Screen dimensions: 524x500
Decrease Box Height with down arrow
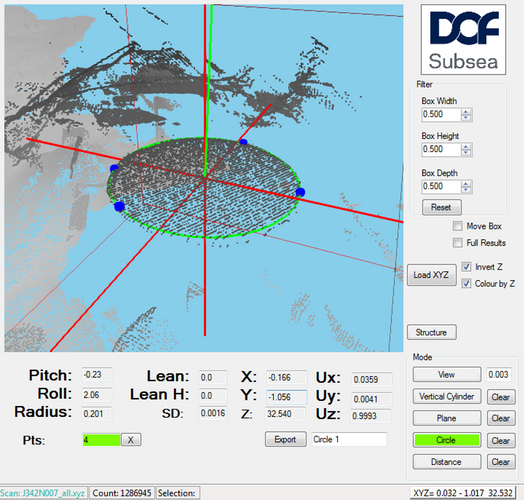466,152
